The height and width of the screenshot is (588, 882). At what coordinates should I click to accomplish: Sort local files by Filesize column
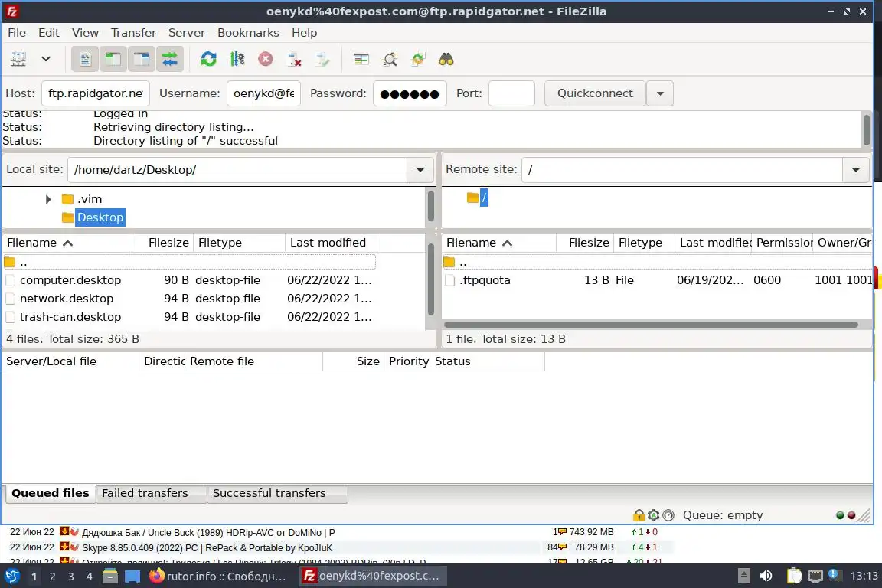[163, 243]
